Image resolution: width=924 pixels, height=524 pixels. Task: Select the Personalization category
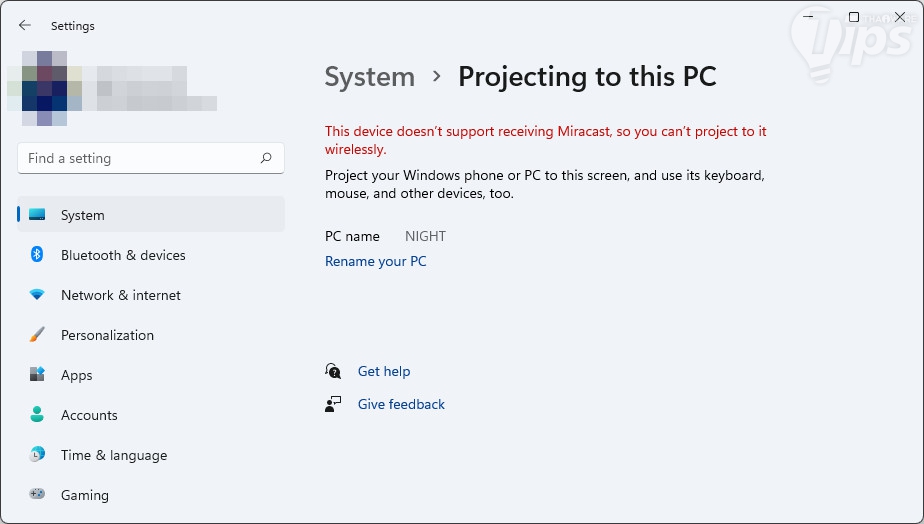tap(107, 335)
